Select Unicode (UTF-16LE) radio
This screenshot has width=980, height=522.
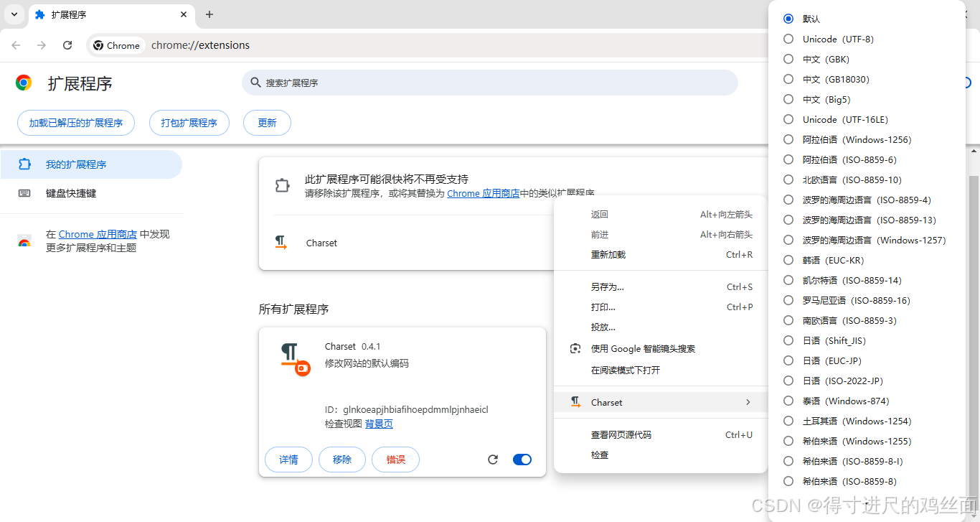(x=788, y=119)
